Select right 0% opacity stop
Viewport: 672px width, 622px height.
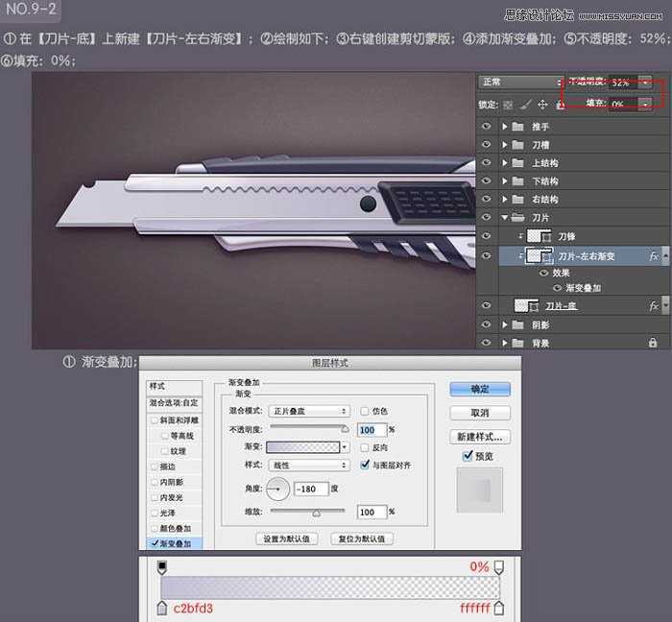[498, 567]
